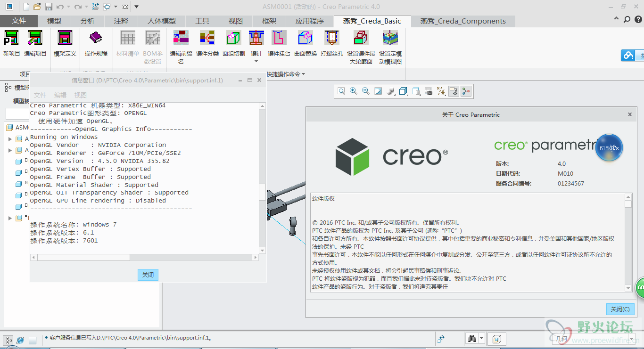The height and width of the screenshot is (349, 644).
Task: Click the Regenerate icon in quick access toolbar
Action: point(95,7)
